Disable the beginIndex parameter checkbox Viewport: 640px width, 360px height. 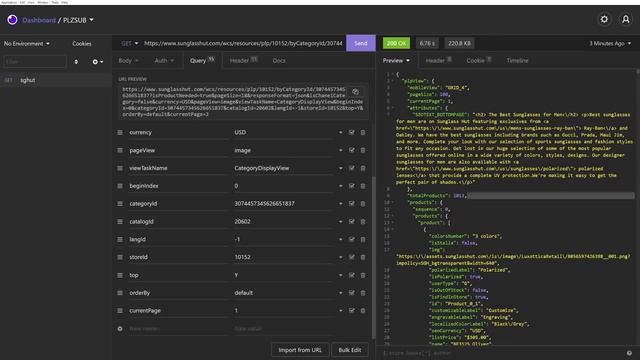[x=351, y=186]
